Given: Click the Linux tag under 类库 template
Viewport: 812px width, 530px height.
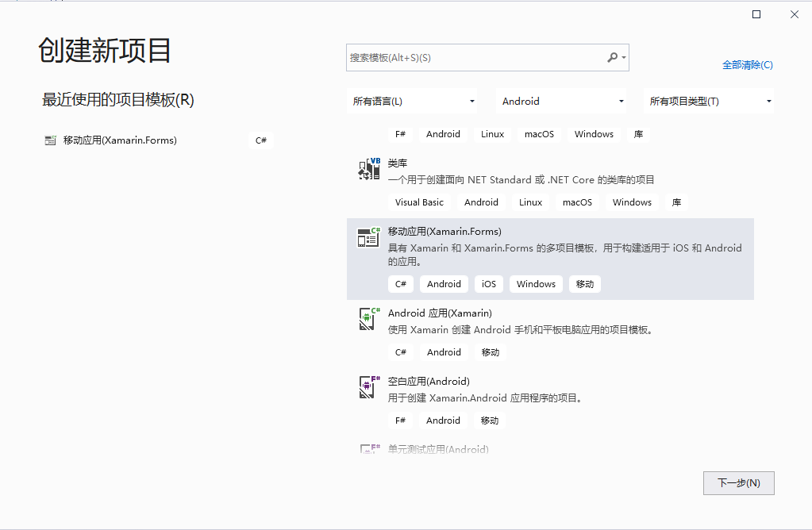Looking at the screenshot, I should click(531, 202).
